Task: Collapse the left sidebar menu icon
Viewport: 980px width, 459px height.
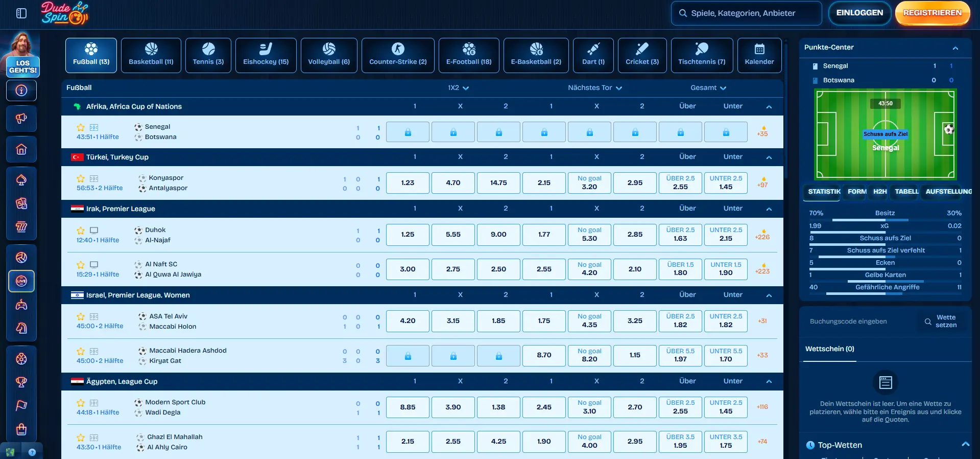Action: tap(21, 13)
